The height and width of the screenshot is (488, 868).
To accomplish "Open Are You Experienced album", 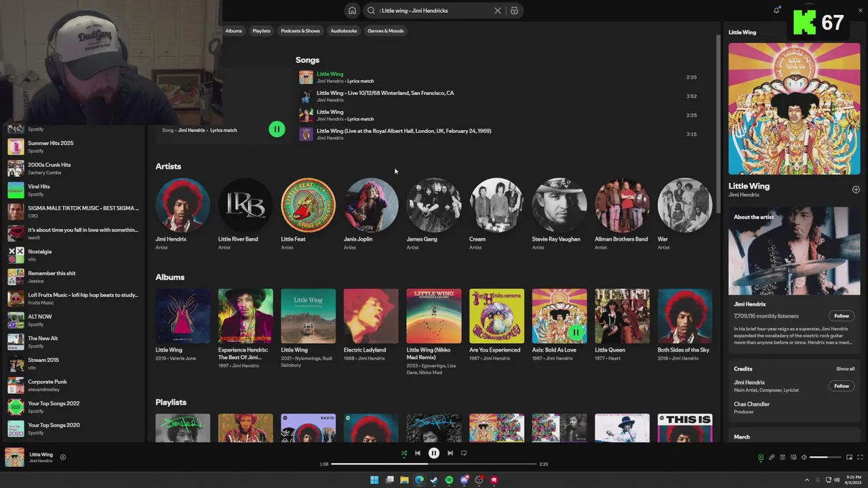I will [x=496, y=317].
